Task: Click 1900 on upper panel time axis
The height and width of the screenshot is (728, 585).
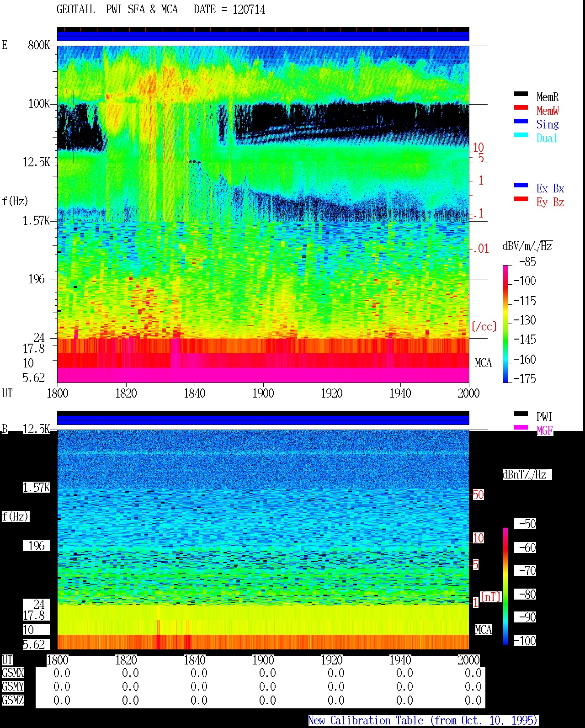Action: pos(263,393)
